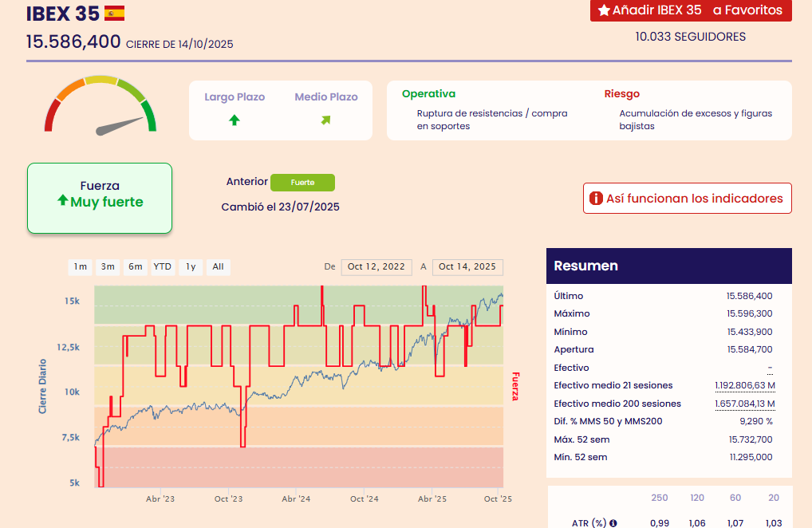The height and width of the screenshot is (528, 812).
Task: Click the strength gauge meter graphic
Action: (x=101, y=106)
